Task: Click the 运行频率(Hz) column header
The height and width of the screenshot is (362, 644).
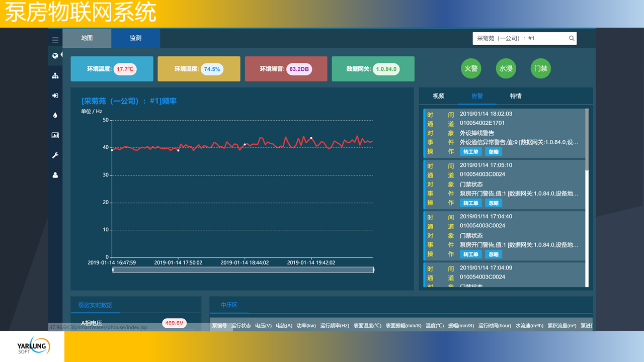Action: tap(335, 326)
